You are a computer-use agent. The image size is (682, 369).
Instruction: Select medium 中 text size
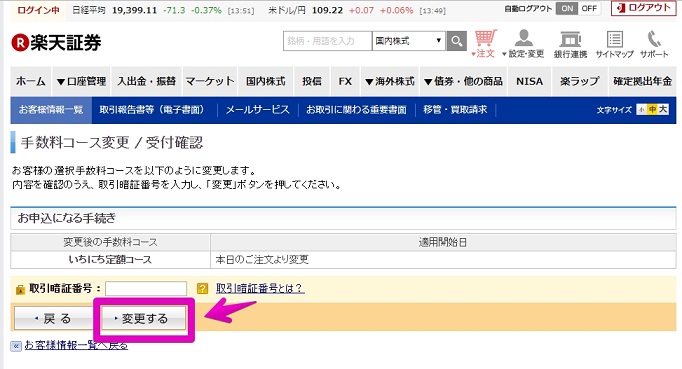coord(652,110)
